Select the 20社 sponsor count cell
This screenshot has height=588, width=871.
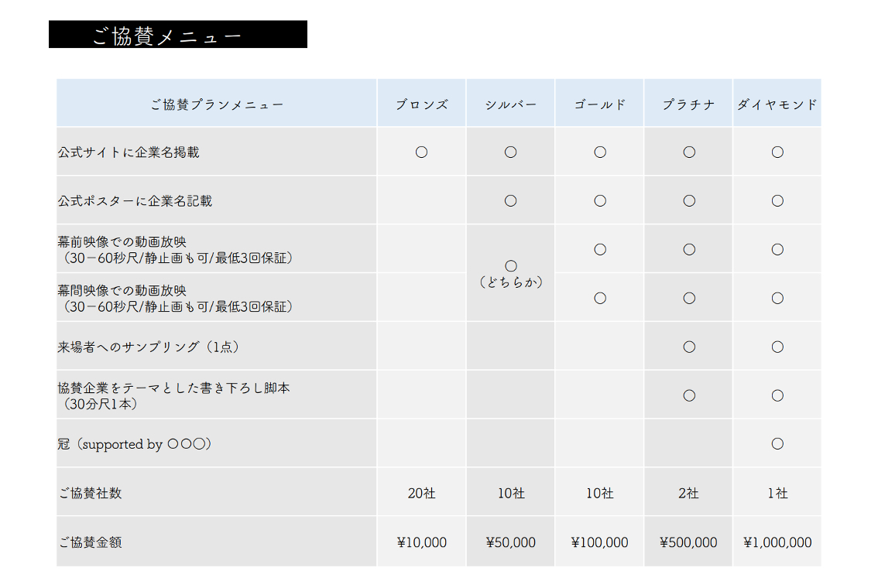point(421,493)
